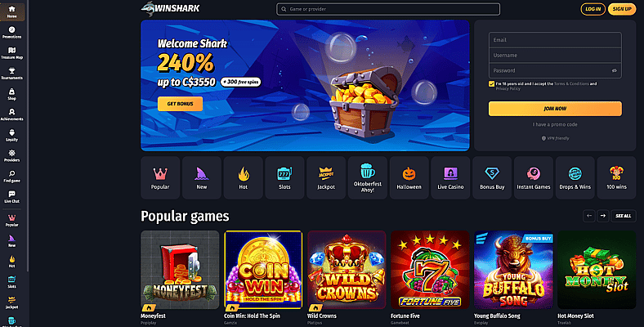Viewport: 644px width, 327px height.
Task: Click the LOG IN button
Action: (593, 9)
